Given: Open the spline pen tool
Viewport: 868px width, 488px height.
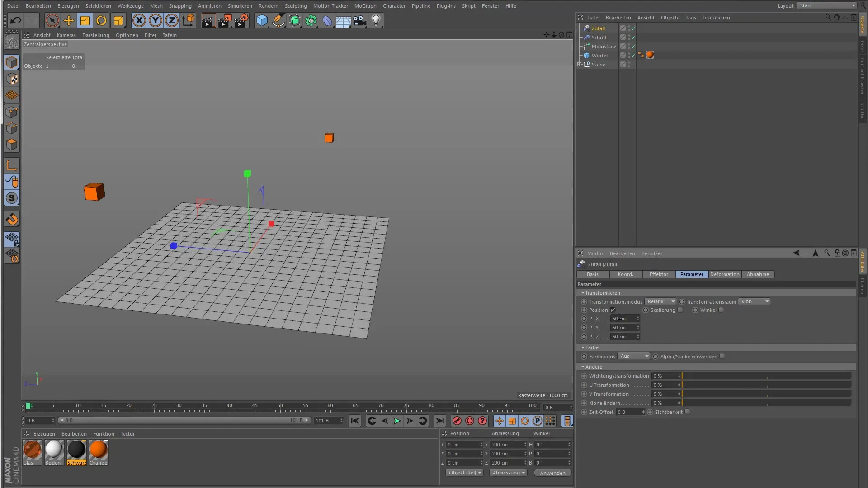Looking at the screenshot, I should coord(278,20).
